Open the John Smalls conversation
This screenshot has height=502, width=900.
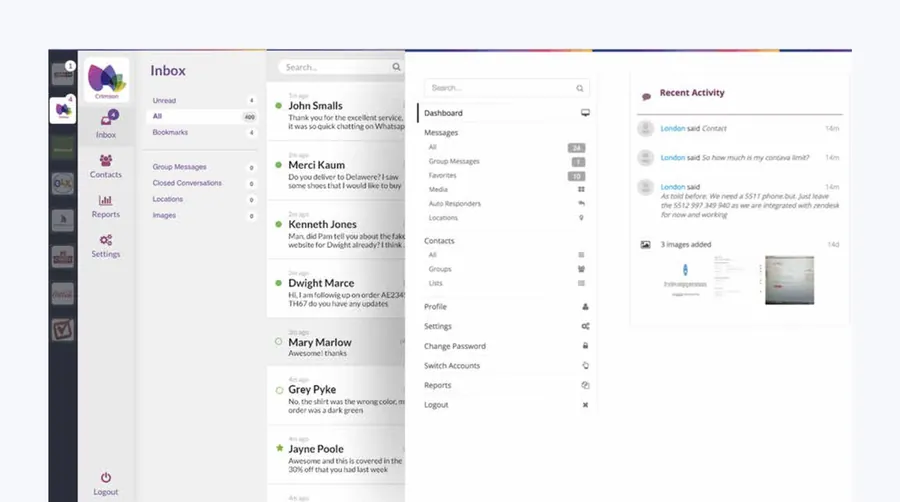(x=336, y=111)
